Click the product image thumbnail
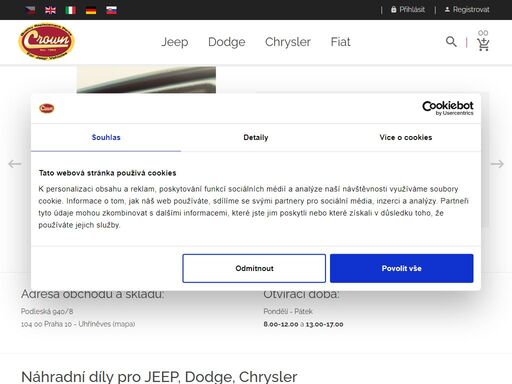This screenshot has width=512, height=384. [146, 80]
